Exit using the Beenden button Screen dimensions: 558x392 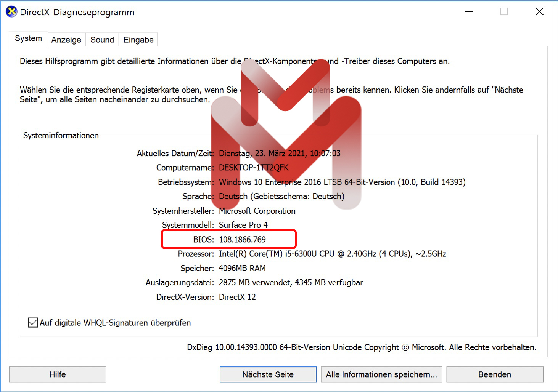coord(495,374)
